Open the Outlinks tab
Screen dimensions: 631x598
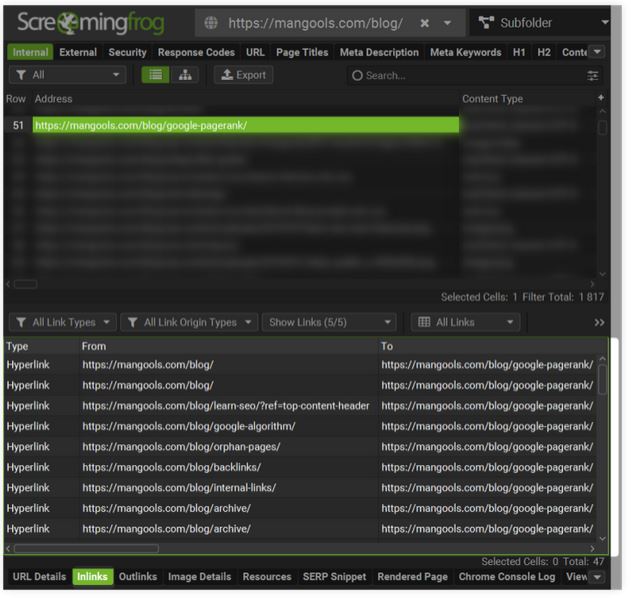(x=138, y=577)
